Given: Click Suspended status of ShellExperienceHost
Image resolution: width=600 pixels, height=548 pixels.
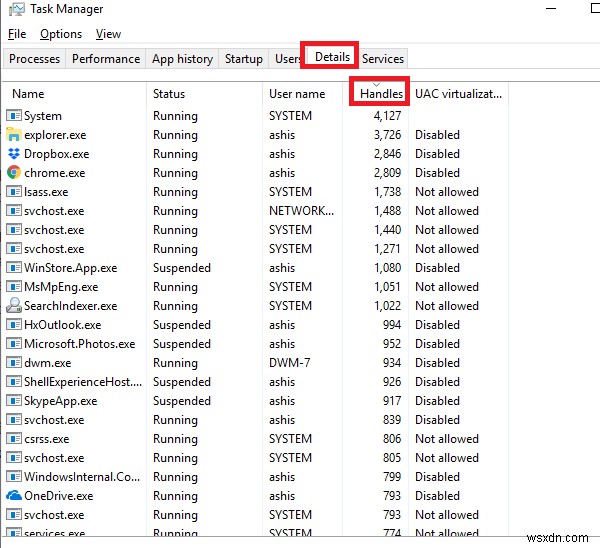Looking at the screenshot, I should click(x=182, y=382).
